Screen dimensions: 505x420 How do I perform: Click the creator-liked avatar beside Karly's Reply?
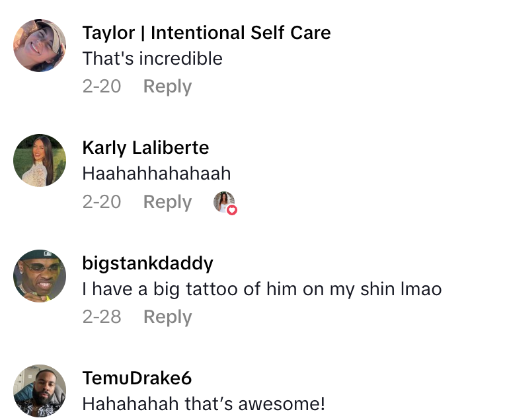tap(223, 201)
